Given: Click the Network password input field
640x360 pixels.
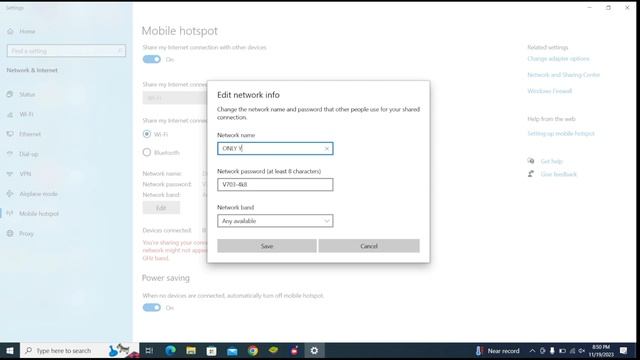Looking at the screenshot, I should 275,184.
